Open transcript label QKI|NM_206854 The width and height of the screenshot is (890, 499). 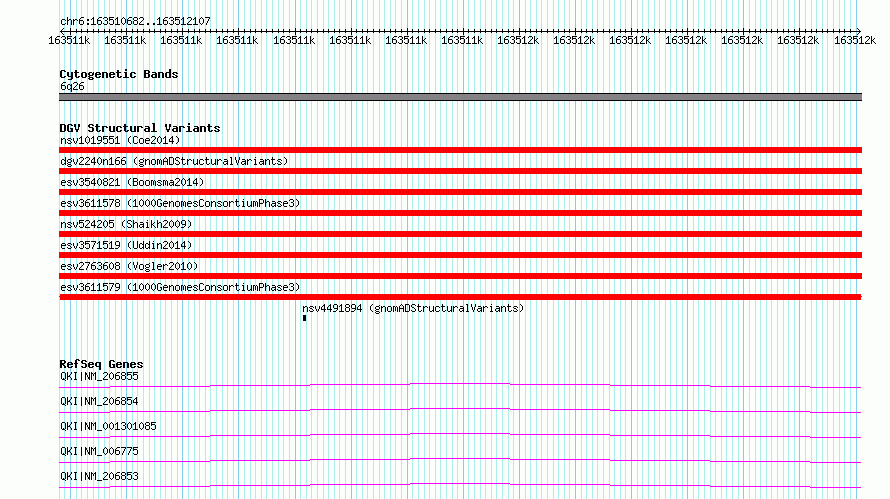(99, 401)
